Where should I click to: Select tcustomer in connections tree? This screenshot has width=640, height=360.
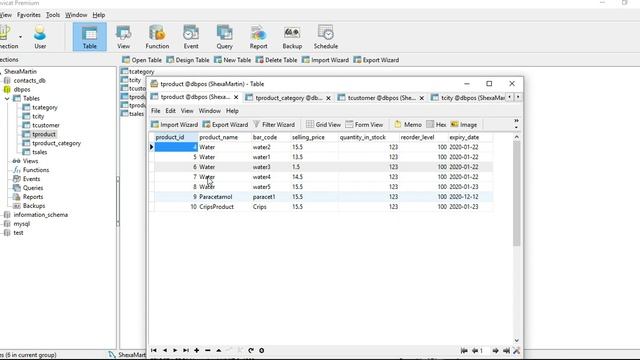46,125
